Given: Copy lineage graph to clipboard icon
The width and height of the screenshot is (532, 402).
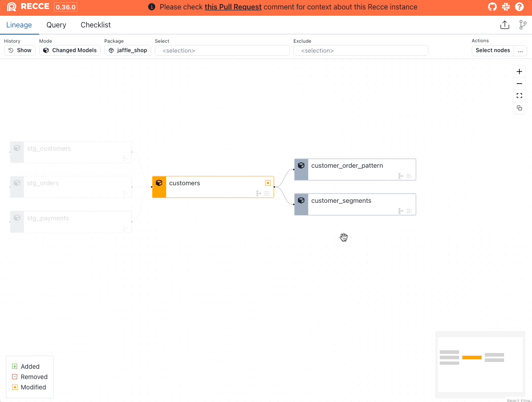Looking at the screenshot, I should pyautogui.click(x=519, y=108).
